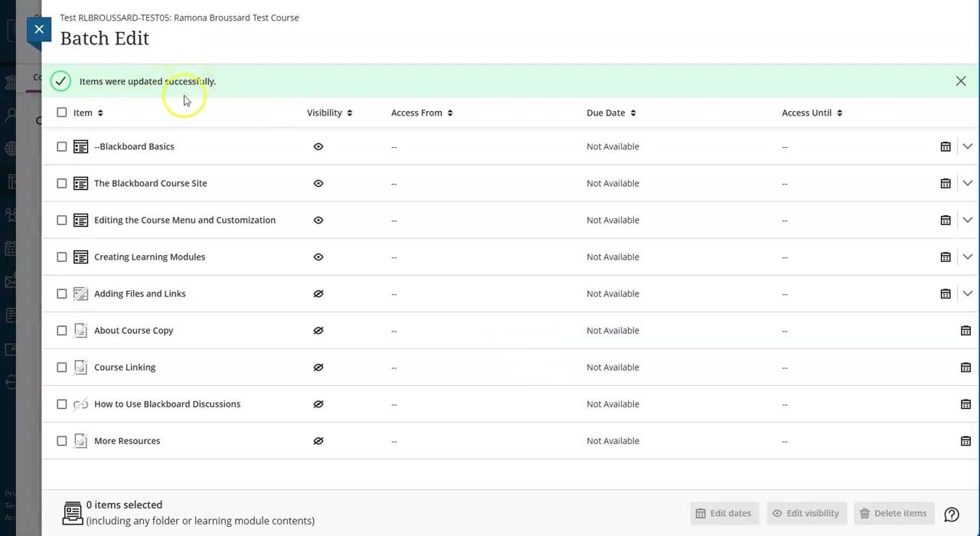
Task: Toggle visibility eye for Creating Learning Modules
Action: click(318, 257)
